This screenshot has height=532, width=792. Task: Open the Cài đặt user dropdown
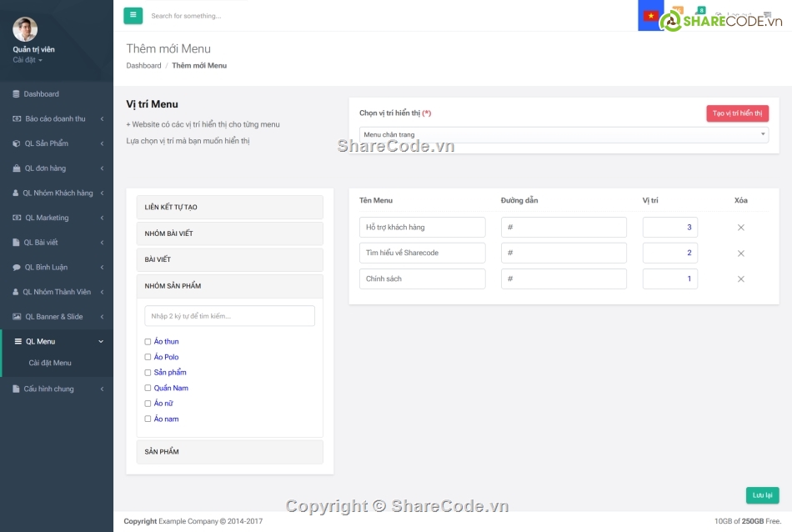tap(28, 60)
